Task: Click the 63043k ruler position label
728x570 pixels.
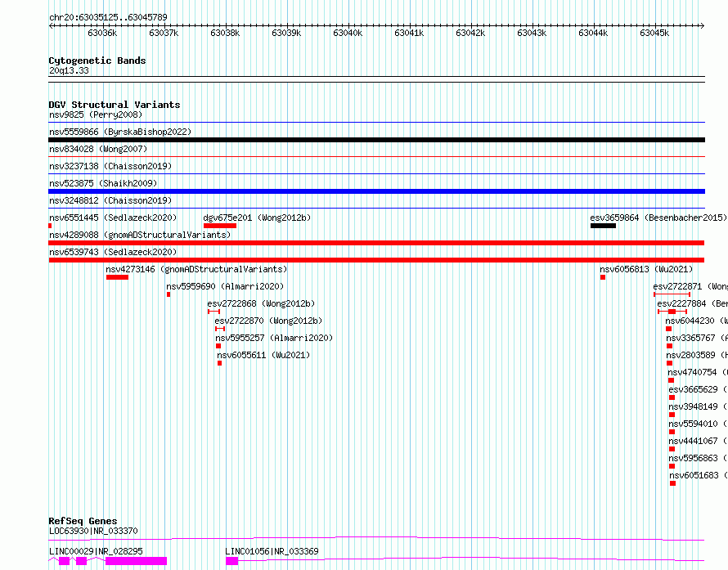Action: pos(532,33)
